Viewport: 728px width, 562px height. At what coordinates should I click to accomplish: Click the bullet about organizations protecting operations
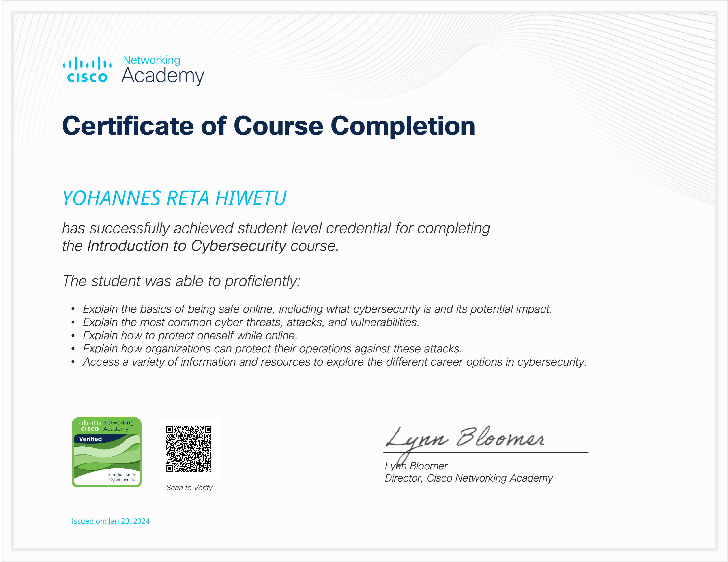(272, 349)
